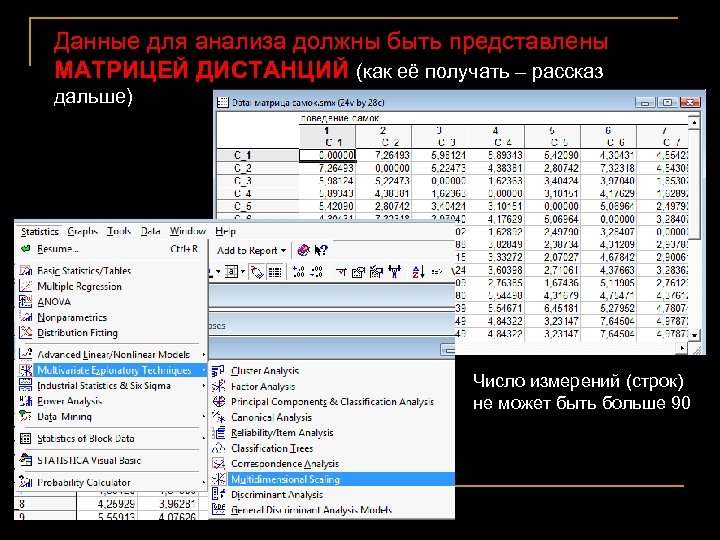Select Basic Statistics/Tables
This screenshot has width=720, height=540.
point(110,271)
